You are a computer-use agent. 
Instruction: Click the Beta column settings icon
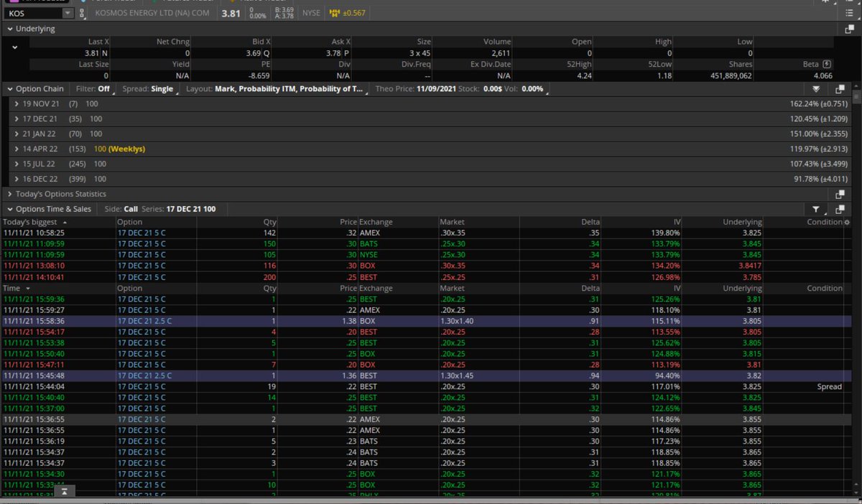coord(827,64)
